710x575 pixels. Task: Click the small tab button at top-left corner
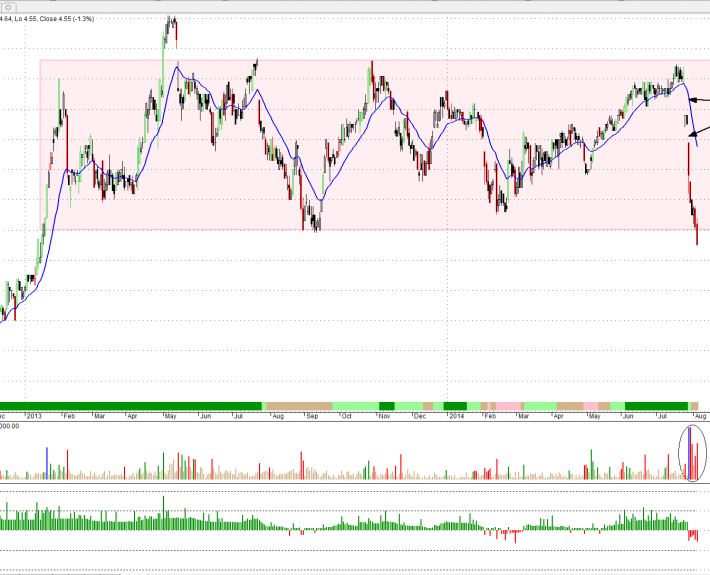click(x=3, y=4)
